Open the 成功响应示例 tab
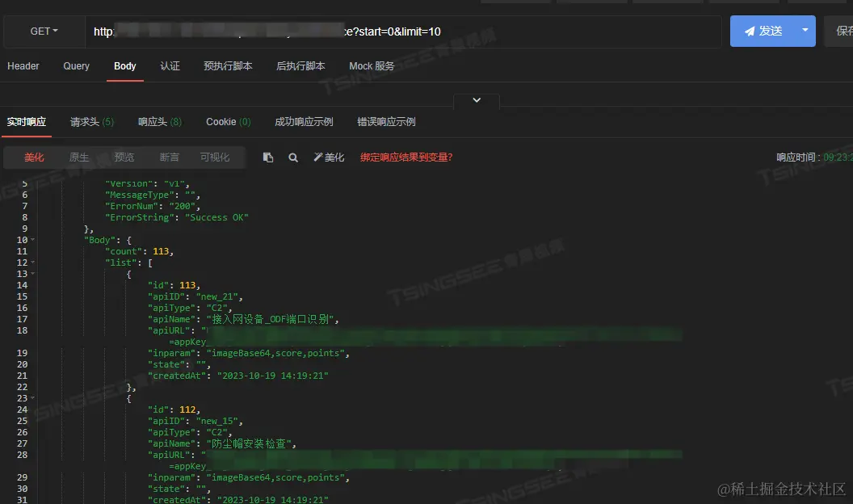Screen dimensions: 853x504 (x=304, y=122)
